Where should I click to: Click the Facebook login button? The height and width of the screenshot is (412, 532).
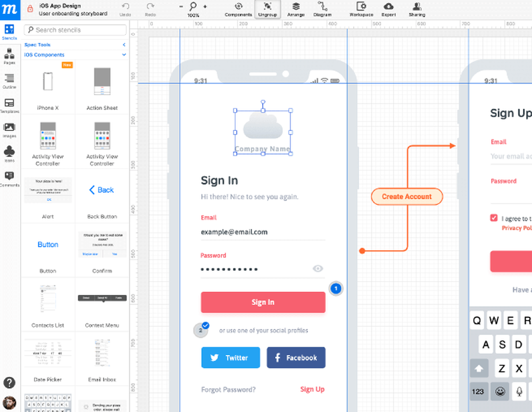click(x=296, y=358)
